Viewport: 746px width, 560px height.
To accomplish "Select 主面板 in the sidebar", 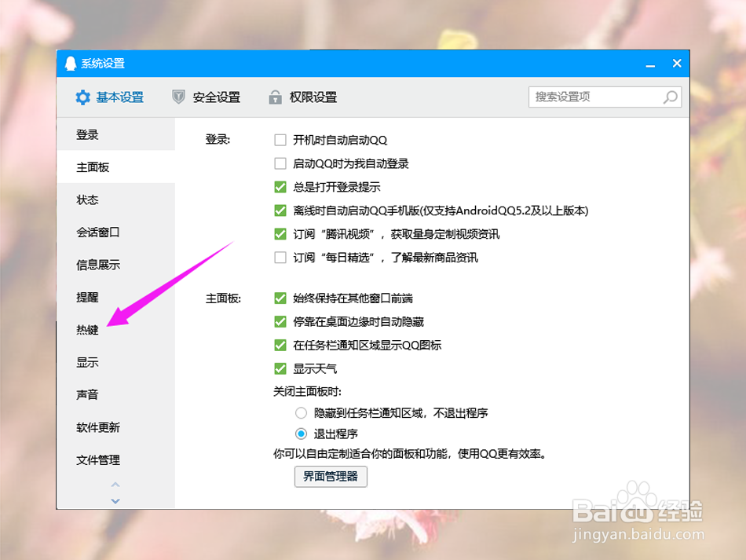I will coord(115,167).
